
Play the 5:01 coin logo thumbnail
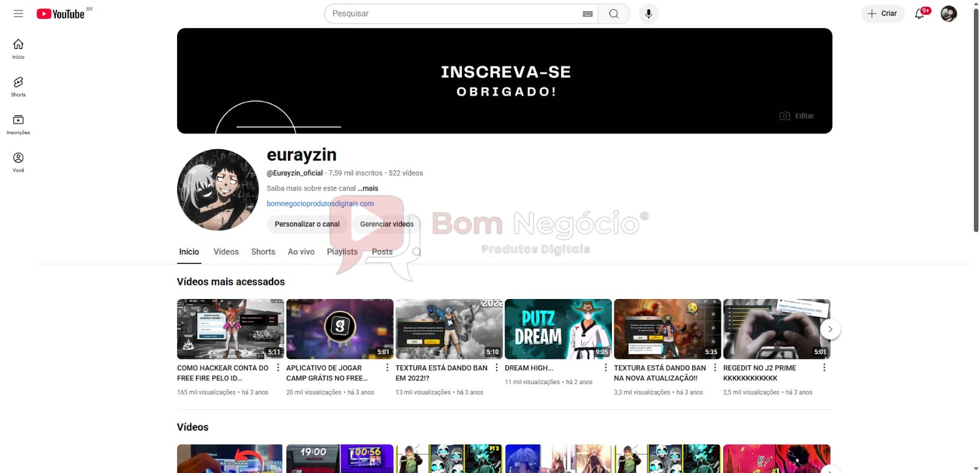(x=340, y=329)
